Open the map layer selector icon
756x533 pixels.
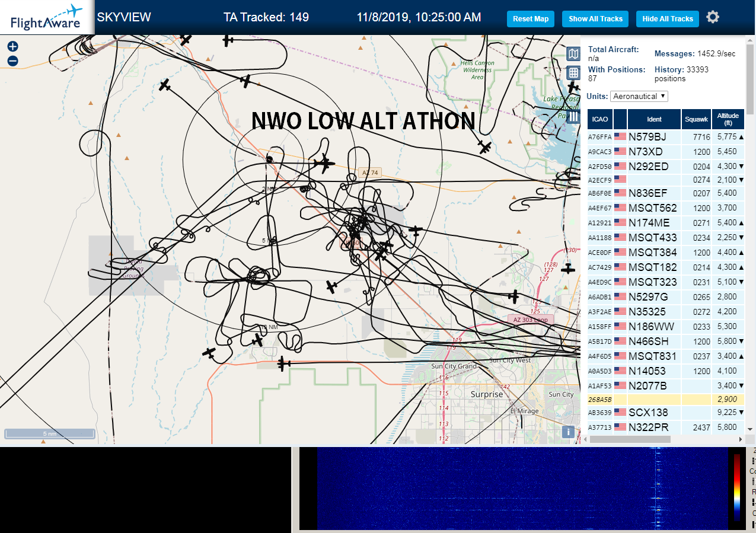(x=573, y=55)
